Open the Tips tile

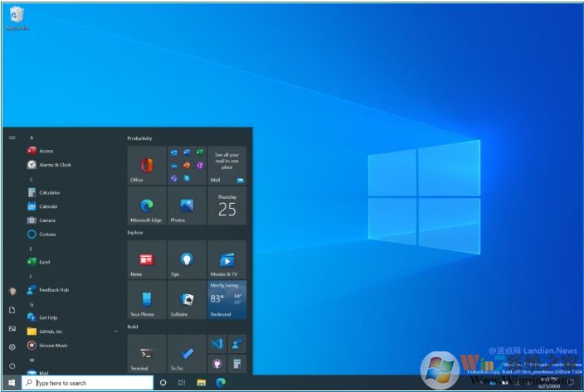click(187, 260)
